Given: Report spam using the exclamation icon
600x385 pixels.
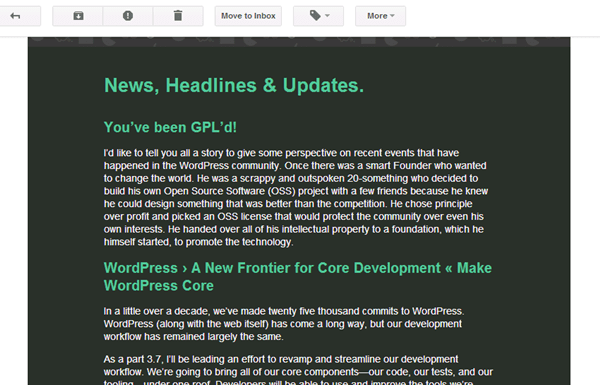Looking at the screenshot, I should pos(128,16).
